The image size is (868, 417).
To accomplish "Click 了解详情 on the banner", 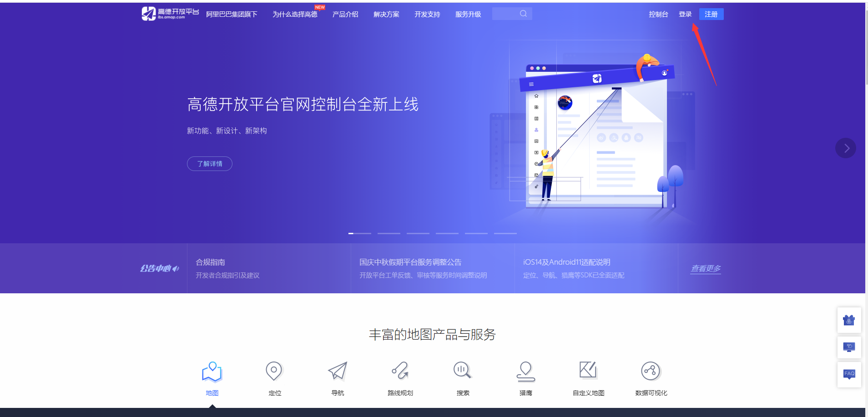I will click(x=209, y=163).
